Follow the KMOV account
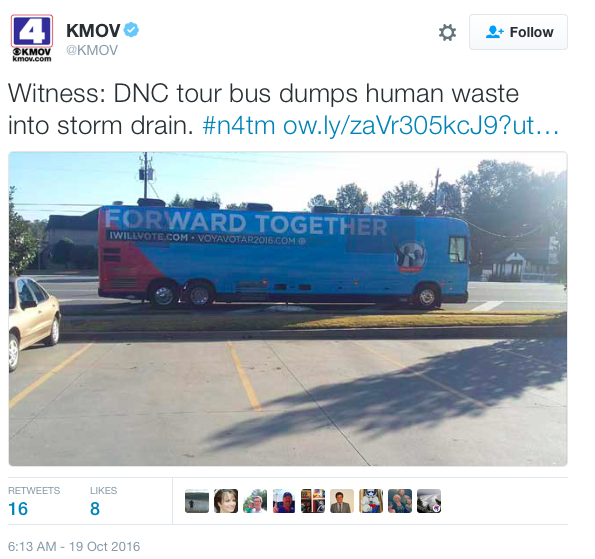The height and width of the screenshot is (559, 595). coord(518,32)
